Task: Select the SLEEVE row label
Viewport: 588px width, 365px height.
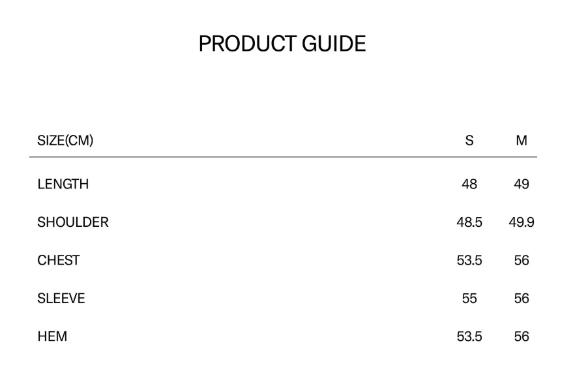Action: pyautogui.click(x=61, y=299)
